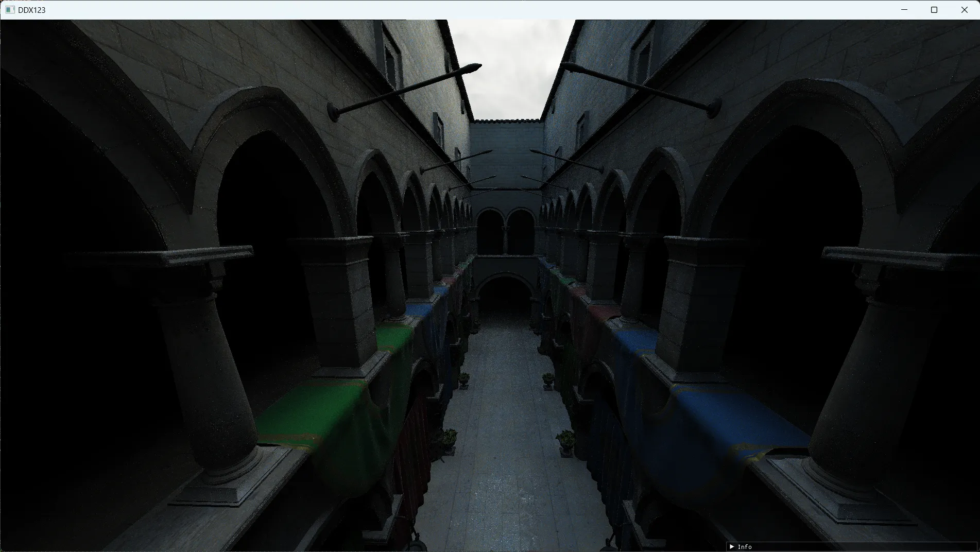The image size is (980, 552).
Task: Minimize the DDX123 window
Action: [x=904, y=10]
